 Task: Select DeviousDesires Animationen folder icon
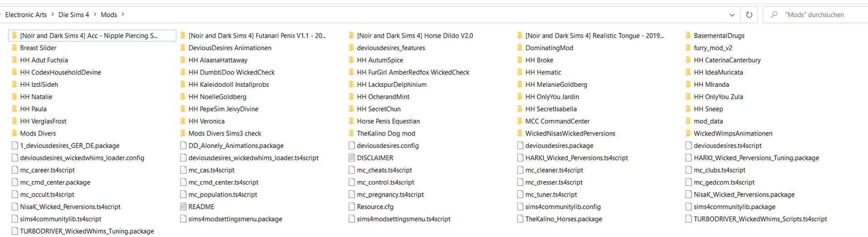pos(183,48)
